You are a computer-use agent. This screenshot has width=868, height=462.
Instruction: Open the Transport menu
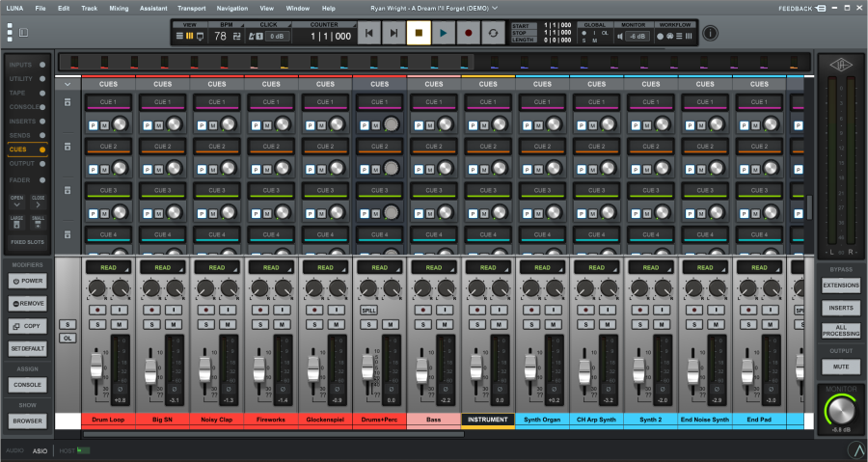(x=192, y=9)
